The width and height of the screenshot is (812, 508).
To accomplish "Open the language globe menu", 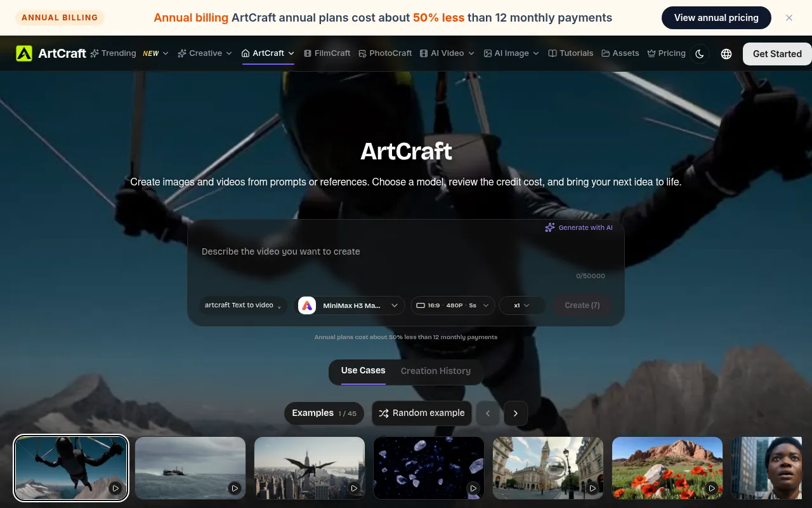I will point(726,54).
